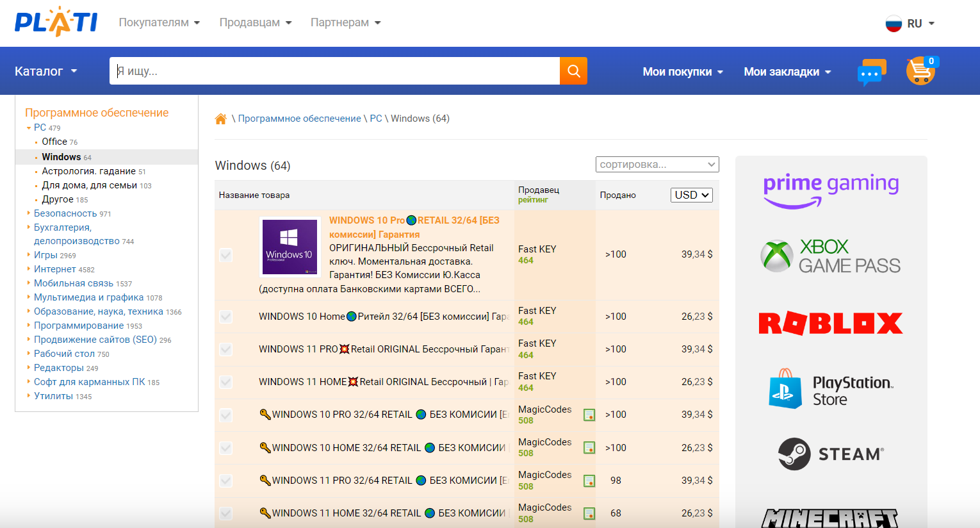
Task: Open the Партнерам menu
Action: [346, 22]
